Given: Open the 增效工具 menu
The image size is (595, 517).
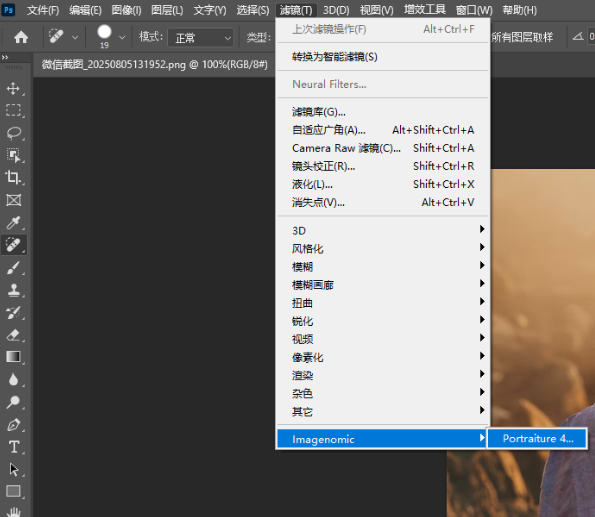Looking at the screenshot, I should coord(425,10).
